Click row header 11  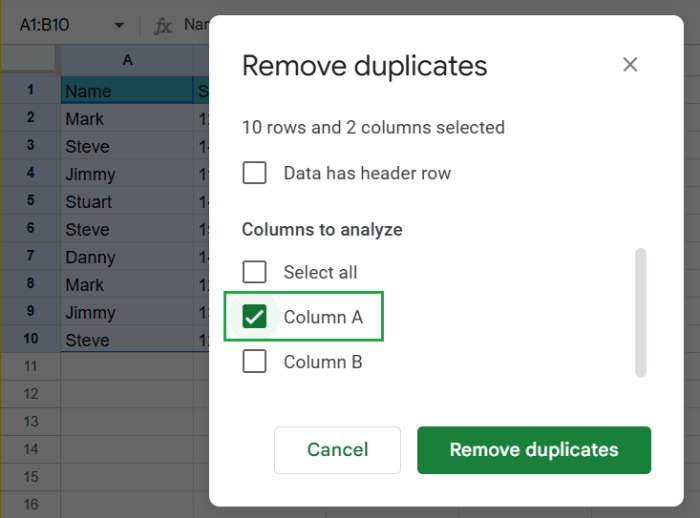click(x=30, y=367)
